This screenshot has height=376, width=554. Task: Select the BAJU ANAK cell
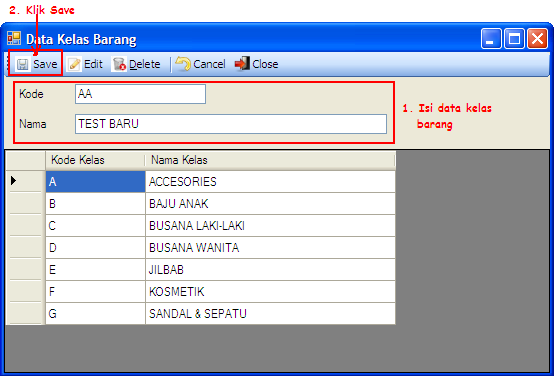click(x=270, y=204)
